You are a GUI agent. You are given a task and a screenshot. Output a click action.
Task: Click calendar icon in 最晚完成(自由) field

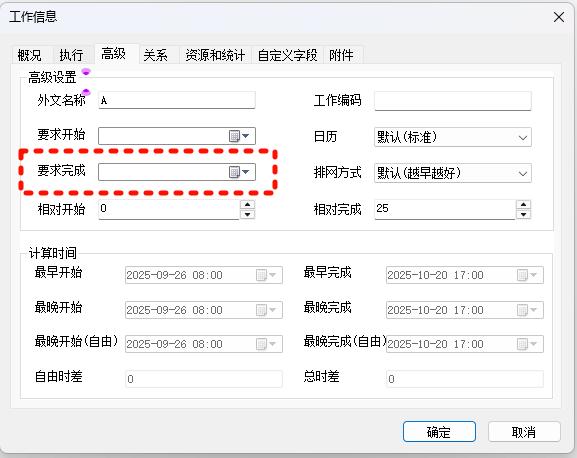(522, 344)
